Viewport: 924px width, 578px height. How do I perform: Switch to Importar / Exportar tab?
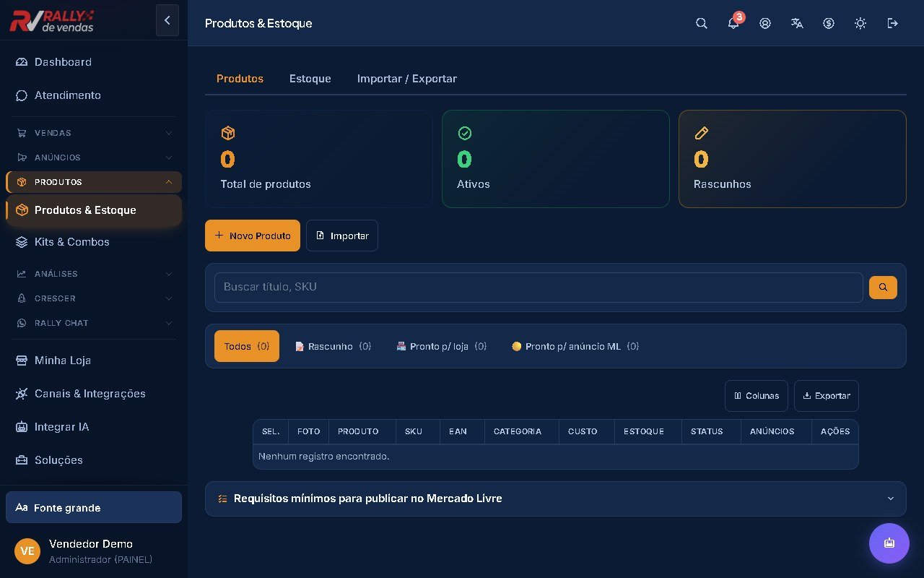click(x=407, y=79)
